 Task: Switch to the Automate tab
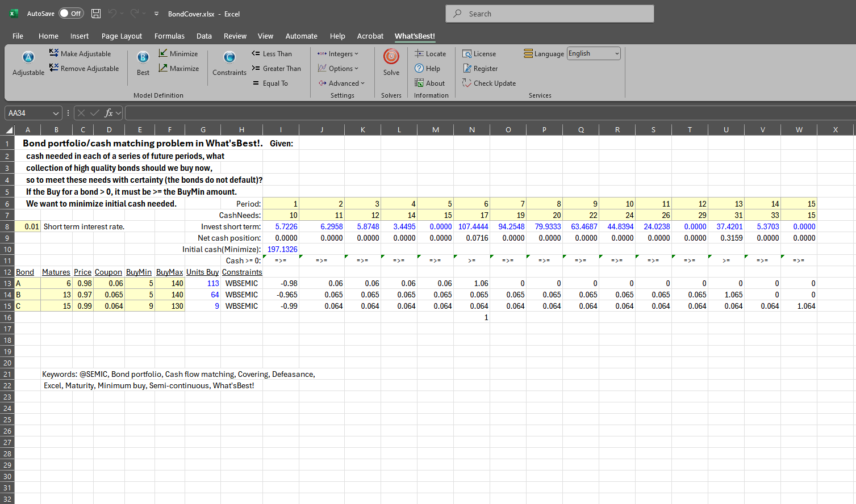[301, 36]
